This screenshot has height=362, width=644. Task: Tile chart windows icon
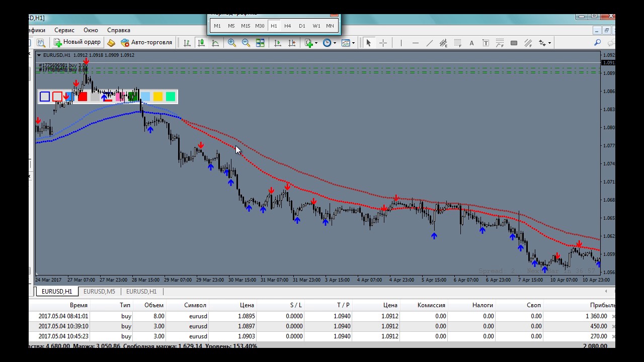click(260, 43)
